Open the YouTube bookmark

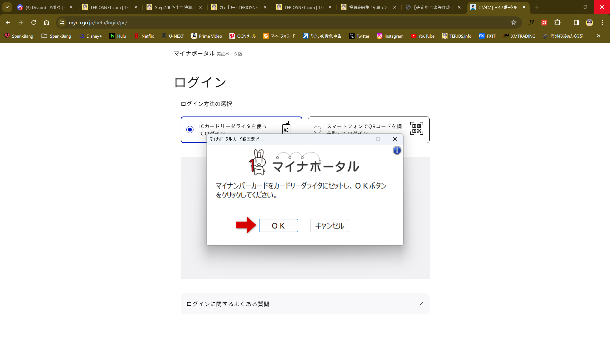[x=423, y=36]
